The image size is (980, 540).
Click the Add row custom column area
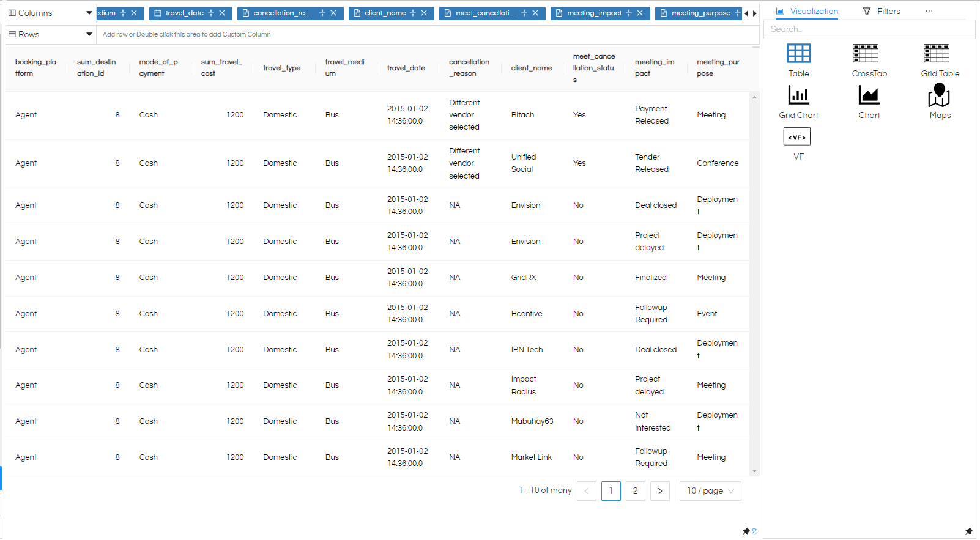[428, 34]
